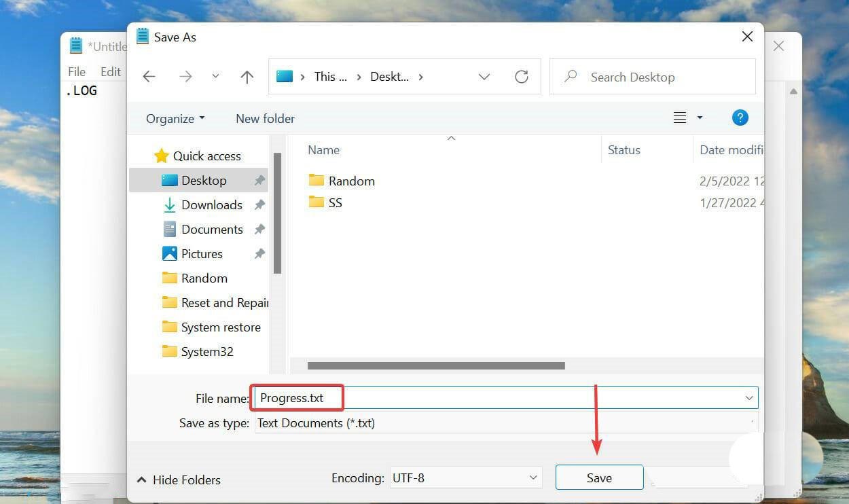Open the Edit menu in Notepad
The height and width of the screenshot is (504, 849).
coord(111,71)
